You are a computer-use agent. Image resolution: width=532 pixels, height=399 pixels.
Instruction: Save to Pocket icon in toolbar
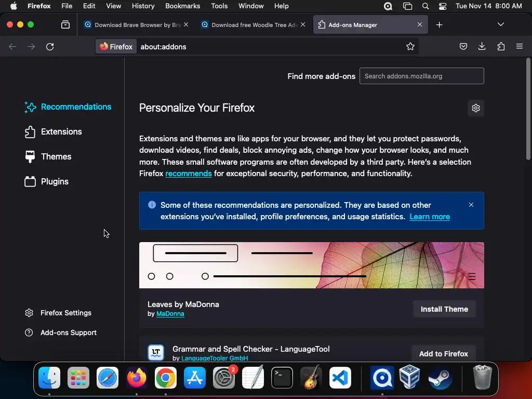[463, 46]
